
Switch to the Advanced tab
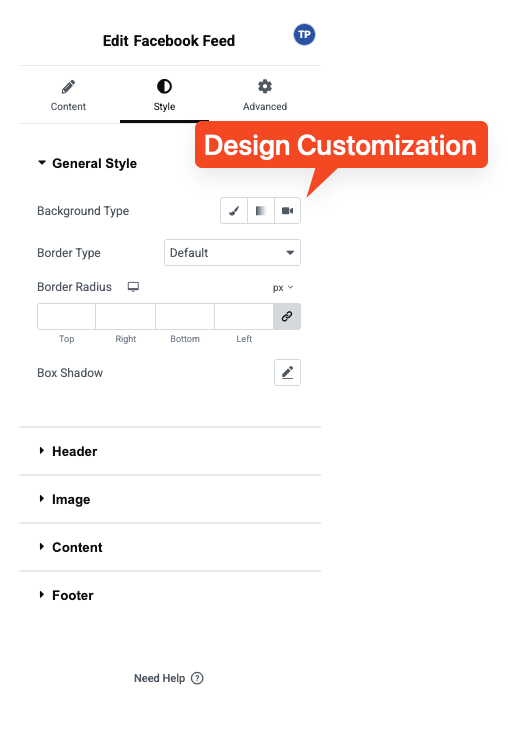pyautogui.click(x=265, y=96)
